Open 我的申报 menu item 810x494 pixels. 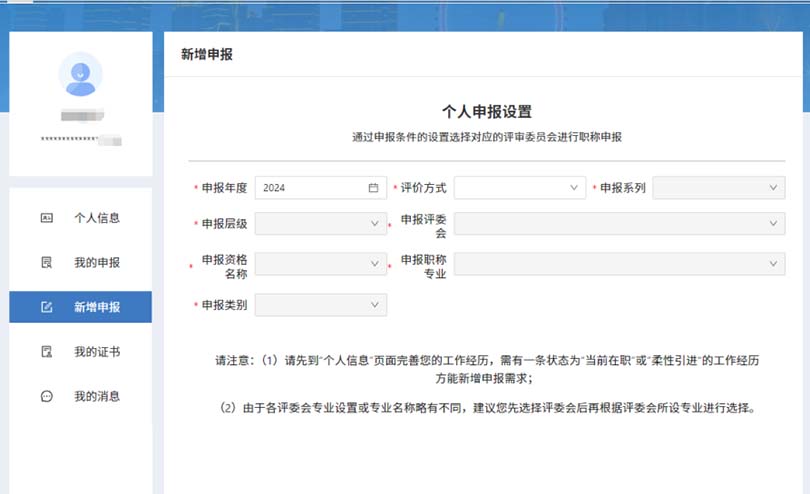(96, 263)
